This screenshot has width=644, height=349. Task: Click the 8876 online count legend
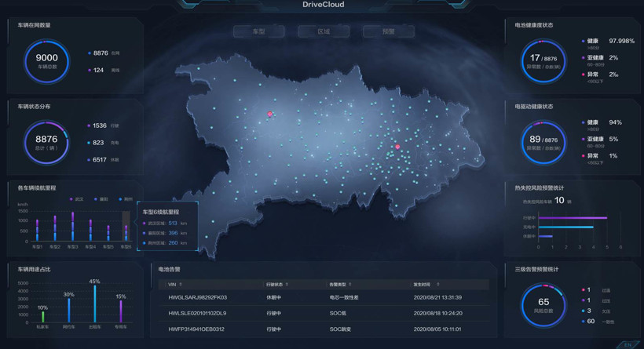point(104,53)
